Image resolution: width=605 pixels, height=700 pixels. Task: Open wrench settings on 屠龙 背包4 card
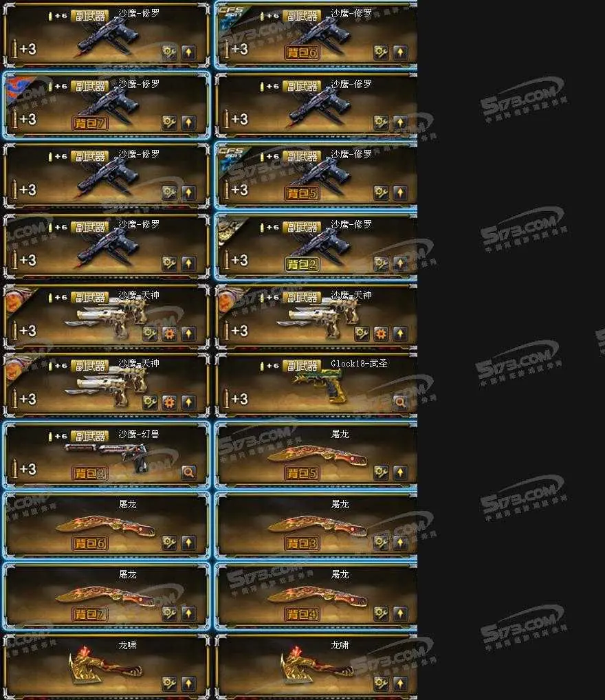coord(381,613)
